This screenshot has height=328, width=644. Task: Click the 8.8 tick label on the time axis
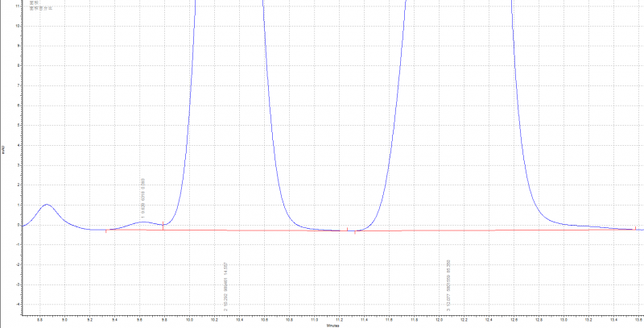coord(39,319)
